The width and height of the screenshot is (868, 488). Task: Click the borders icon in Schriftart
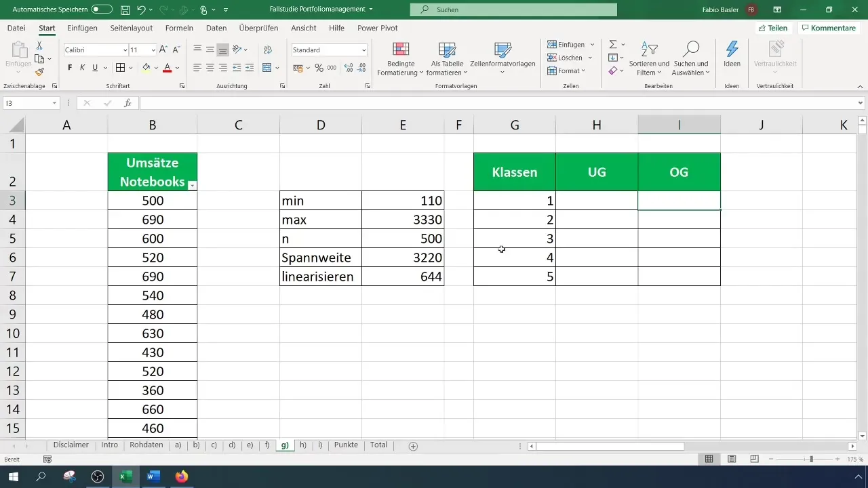pyautogui.click(x=120, y=68)
